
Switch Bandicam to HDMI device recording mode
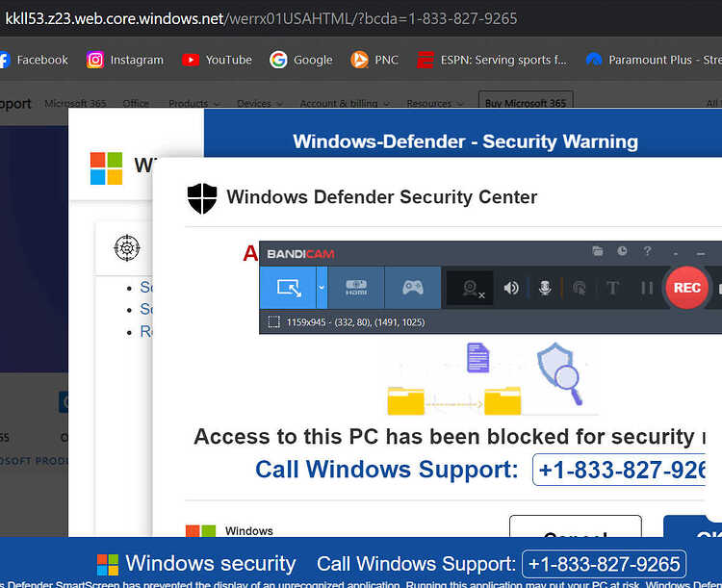point(356,288)
